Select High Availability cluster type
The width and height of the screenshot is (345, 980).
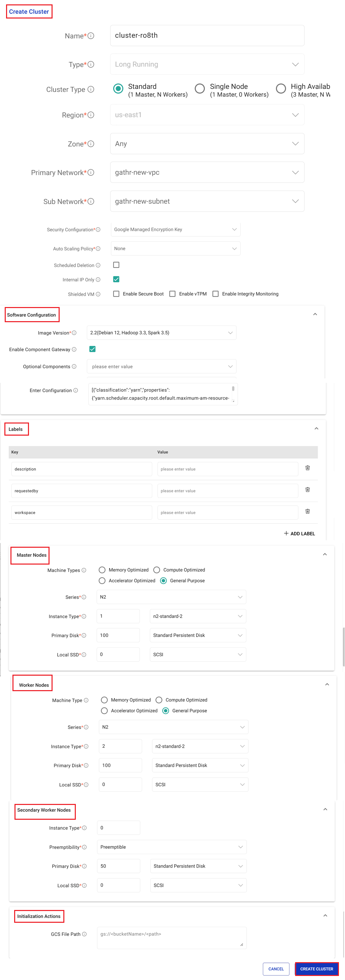pos(281,89)
